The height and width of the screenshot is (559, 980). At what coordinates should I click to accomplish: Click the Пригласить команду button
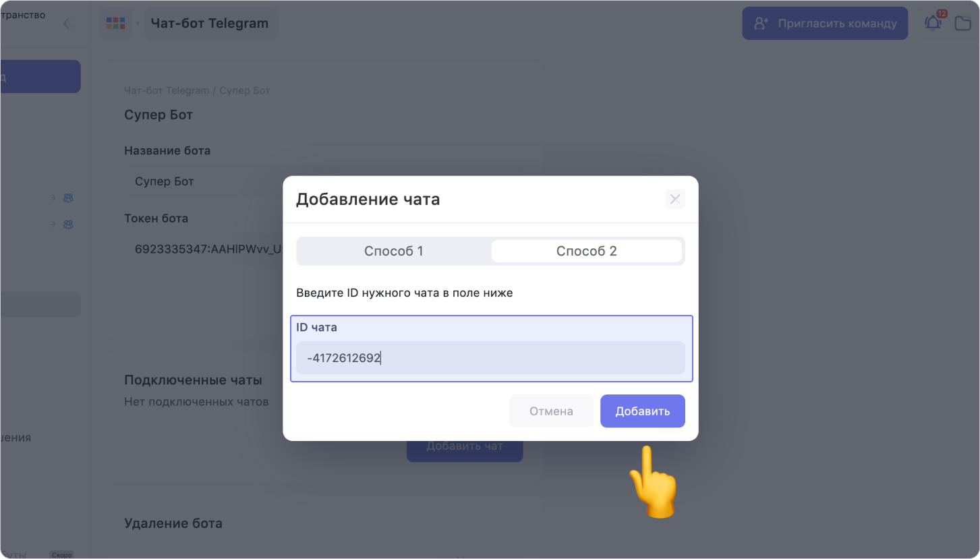(824, 24)
